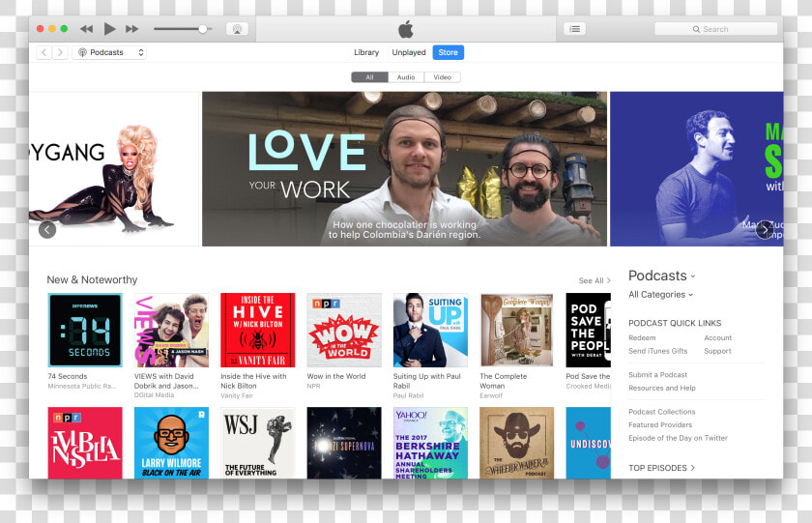
Task: Open Episode of the Day on Twitter
Action: coord(678,438)
